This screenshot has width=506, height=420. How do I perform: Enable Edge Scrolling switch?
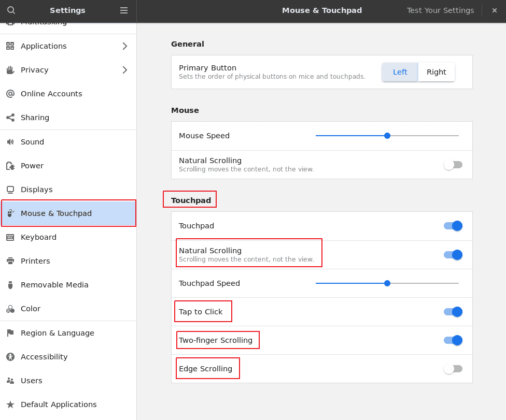point(453,369)
